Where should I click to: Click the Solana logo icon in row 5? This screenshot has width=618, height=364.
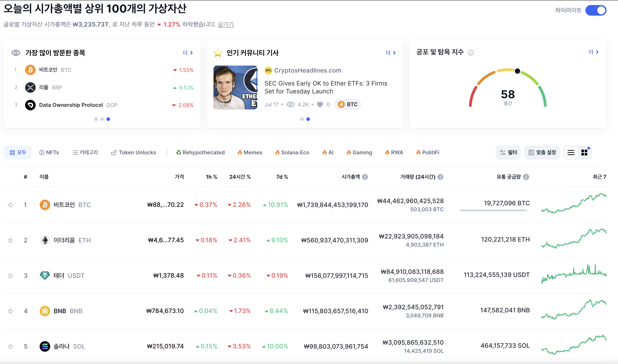[x=45, y=346]
